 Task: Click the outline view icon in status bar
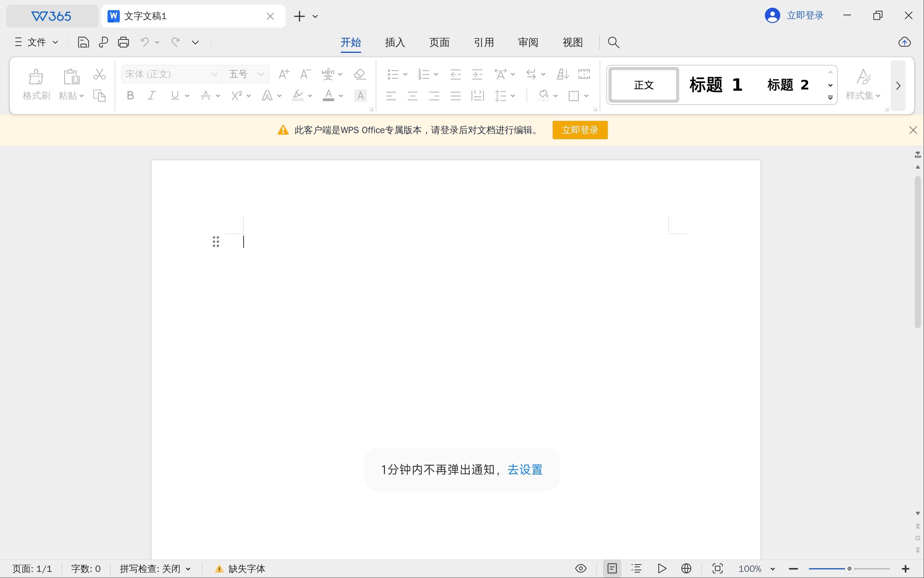coord(636,568)
